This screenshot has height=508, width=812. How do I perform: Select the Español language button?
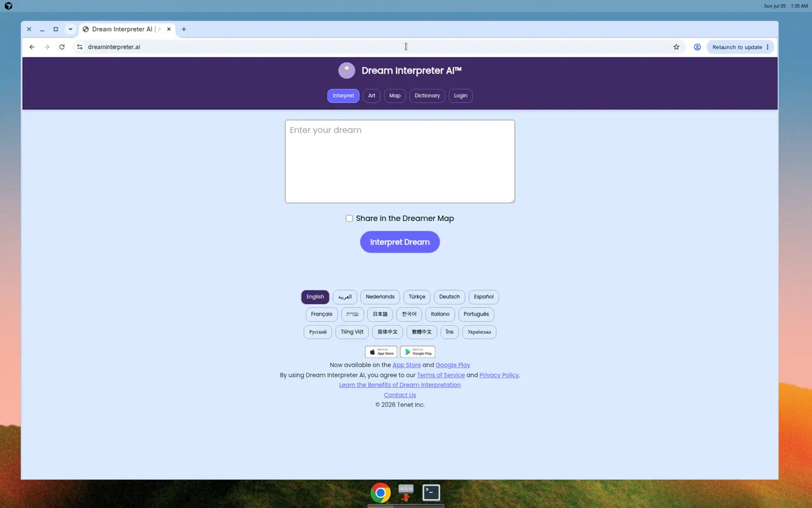pyautogui.click(x=483, y=297)
